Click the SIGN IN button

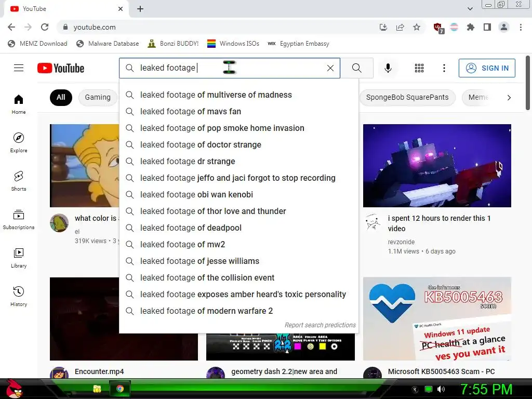coord(487,68)
